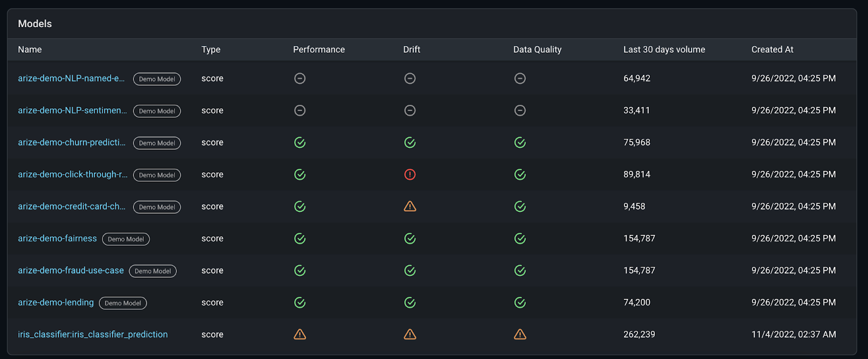
Task: Click the Demo Model badge beside arize-demo-NLP-sentimen…
Action: 157,111
